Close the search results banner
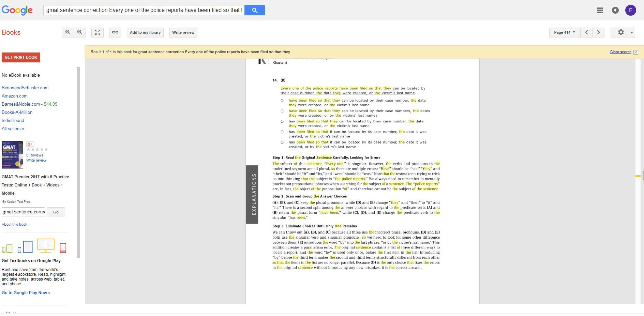 pyautogui.click(x=635, y=52)
